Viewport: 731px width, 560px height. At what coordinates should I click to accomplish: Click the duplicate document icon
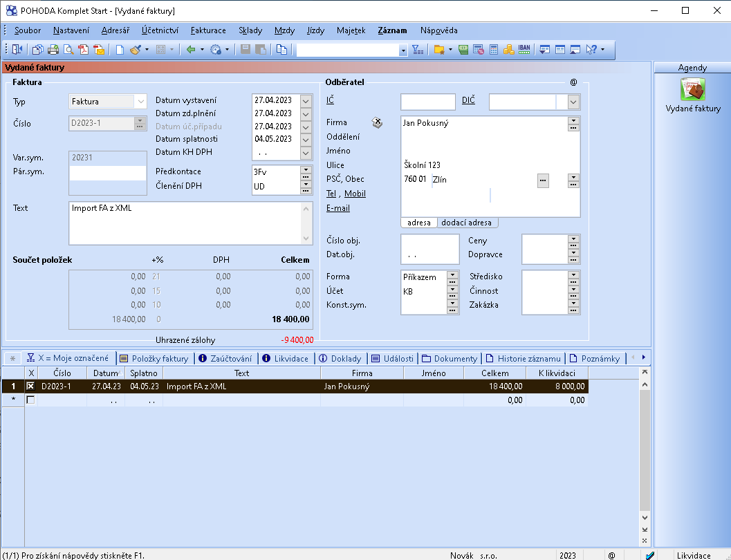click(x=281, y=49)
